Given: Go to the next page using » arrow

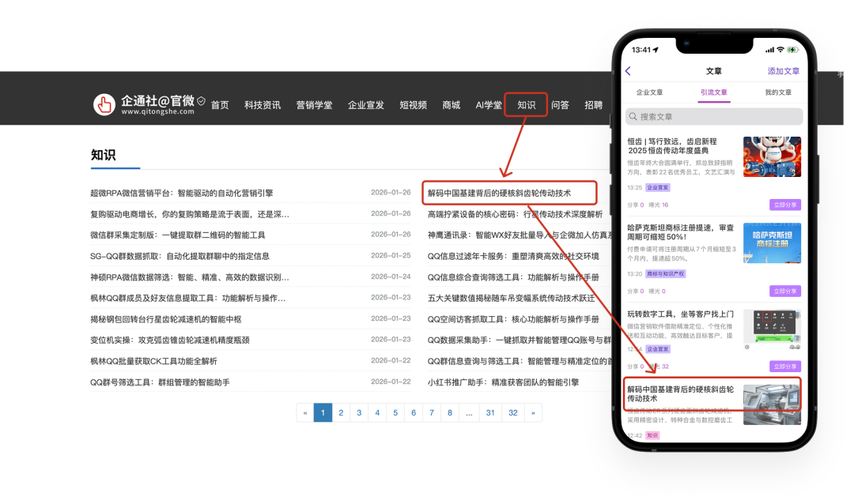Looking at the screenshot, I should [533, 412].
